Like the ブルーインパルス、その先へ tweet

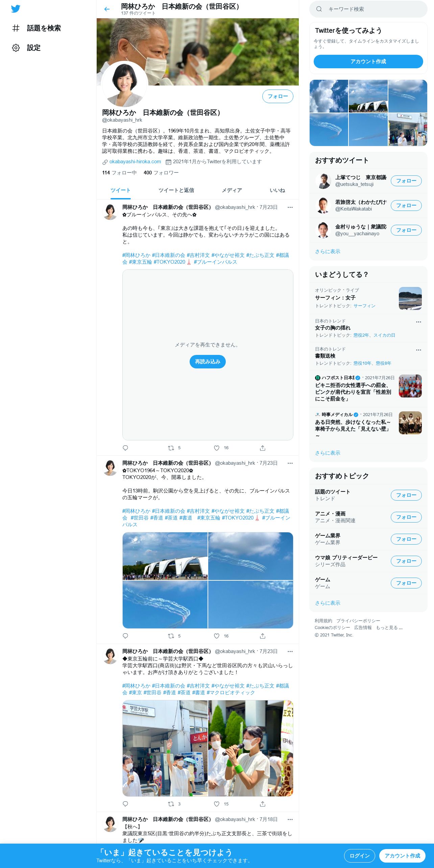point(217,448)
